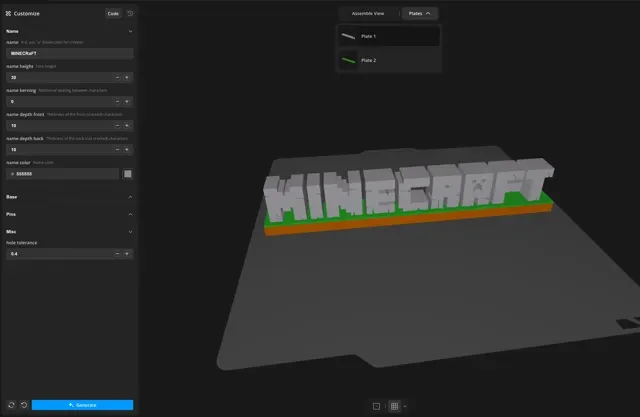Collapse the Name section chevron
Image resolution: width=640 pixels, height=417 pixels.
130,31
